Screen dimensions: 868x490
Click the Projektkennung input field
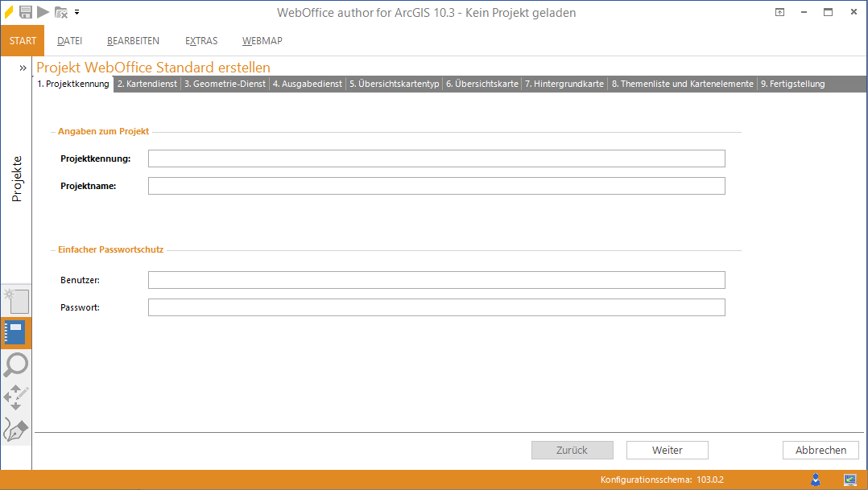[x=436, y=159]
